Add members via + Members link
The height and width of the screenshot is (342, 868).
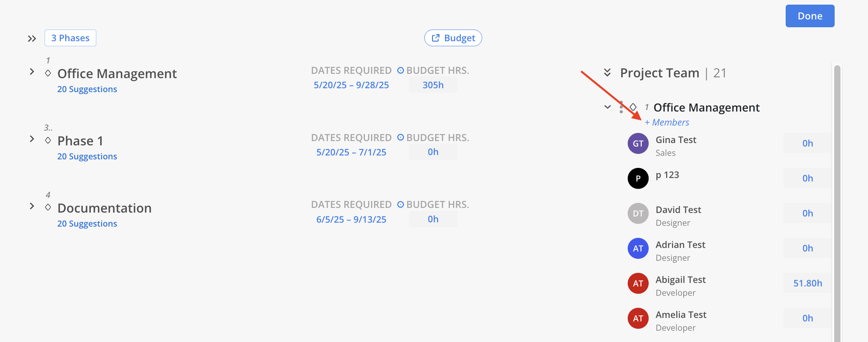point(667,122)
